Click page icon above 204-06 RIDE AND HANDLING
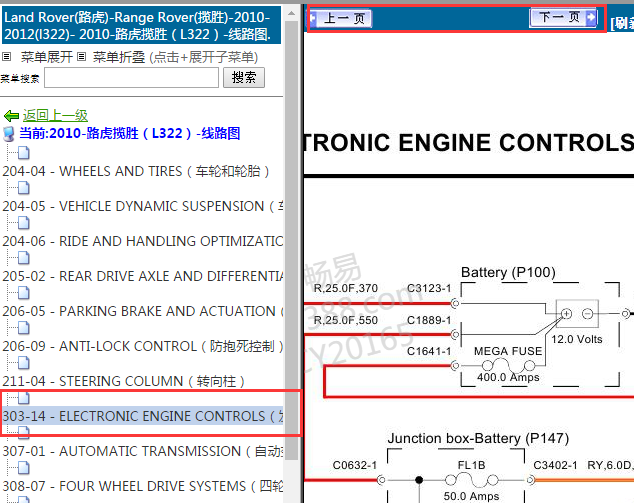The width and height of the screenshot is (634, 503). pos(23,223)
